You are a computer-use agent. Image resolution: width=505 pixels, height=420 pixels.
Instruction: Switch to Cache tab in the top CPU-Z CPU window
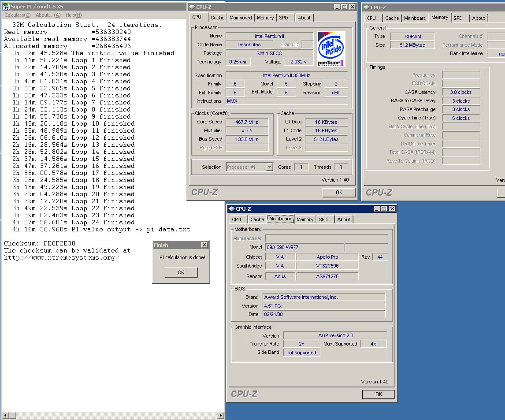217,18
